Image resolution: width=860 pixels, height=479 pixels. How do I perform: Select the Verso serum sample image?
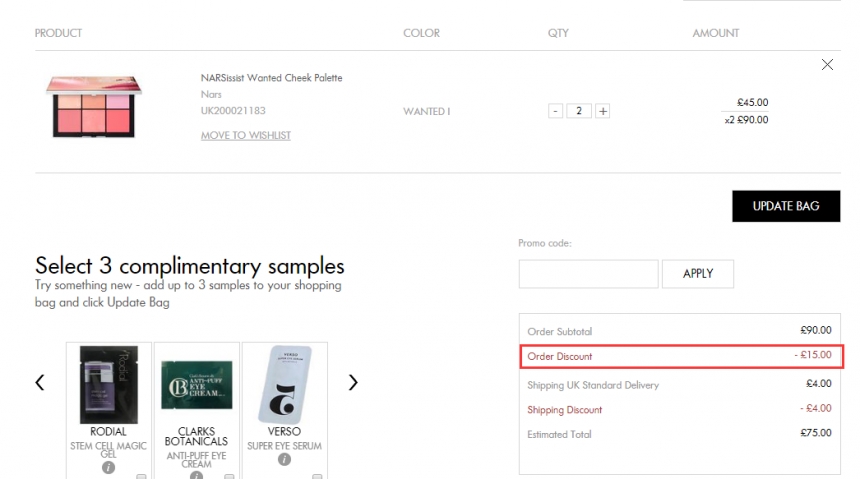coord(284,385)
